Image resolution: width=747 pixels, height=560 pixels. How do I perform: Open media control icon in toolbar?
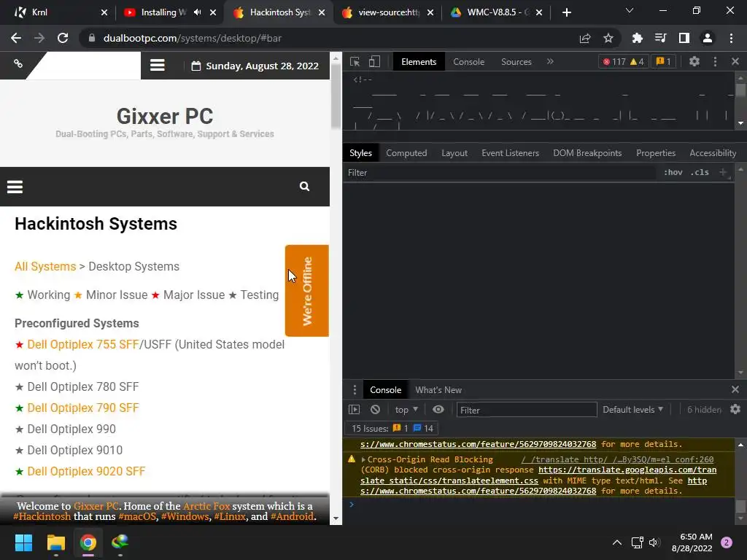point(660,38)
